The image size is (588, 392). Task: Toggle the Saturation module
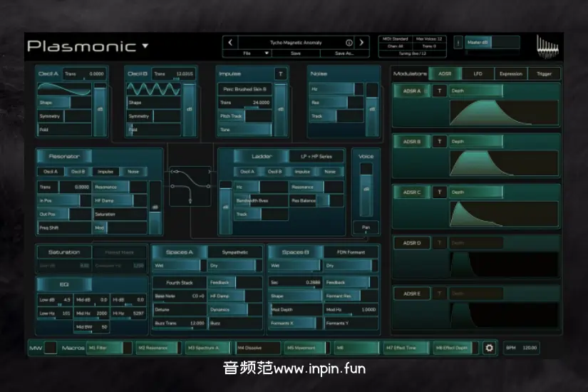(64, 252)
